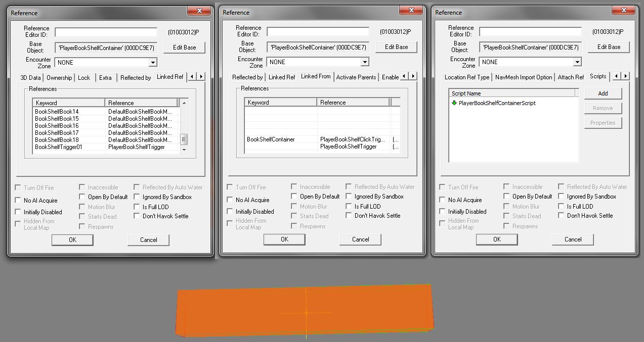Open the Attach Ref tab
This screenshot has height=342, width=644.
[571, 77]
